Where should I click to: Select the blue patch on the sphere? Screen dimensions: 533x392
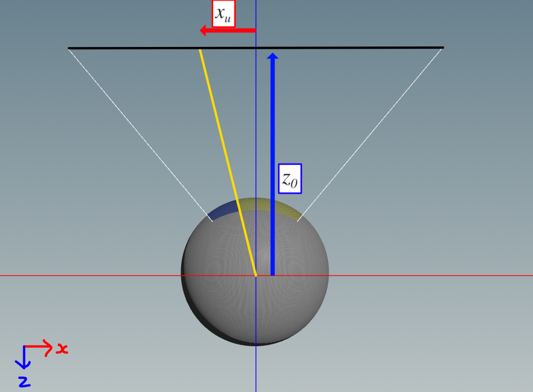coord(222,210)
